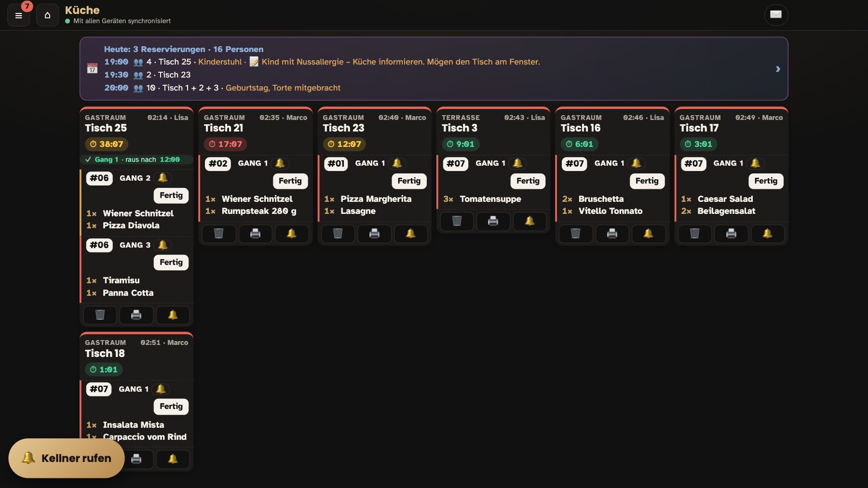Ring bottom bell on Tisch 23 card
Image resolution: width=868 pixels, height=488 pixels.
[x=410, y=234]
